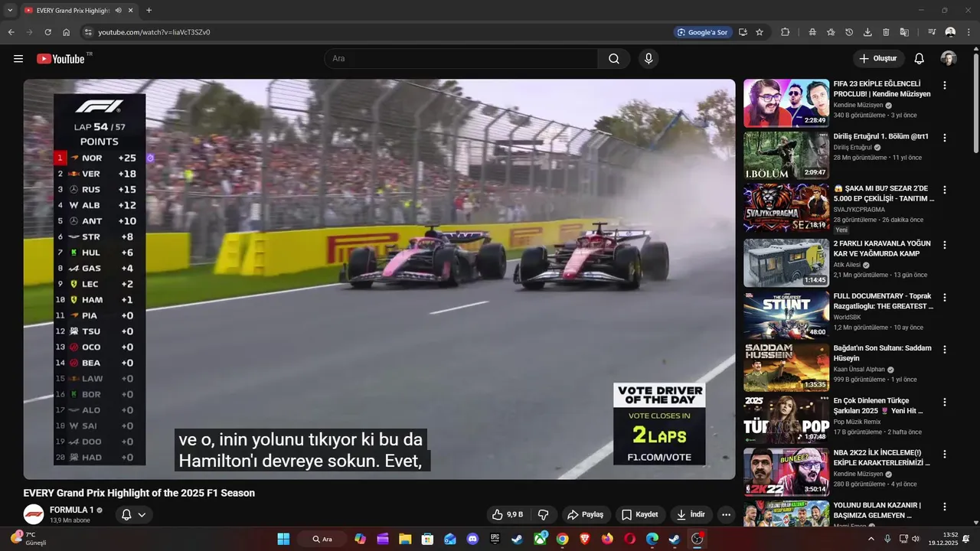Viewport: 980px width, 551px height.
Task: Show hidden system tray icons chevron
Action: 871,539
